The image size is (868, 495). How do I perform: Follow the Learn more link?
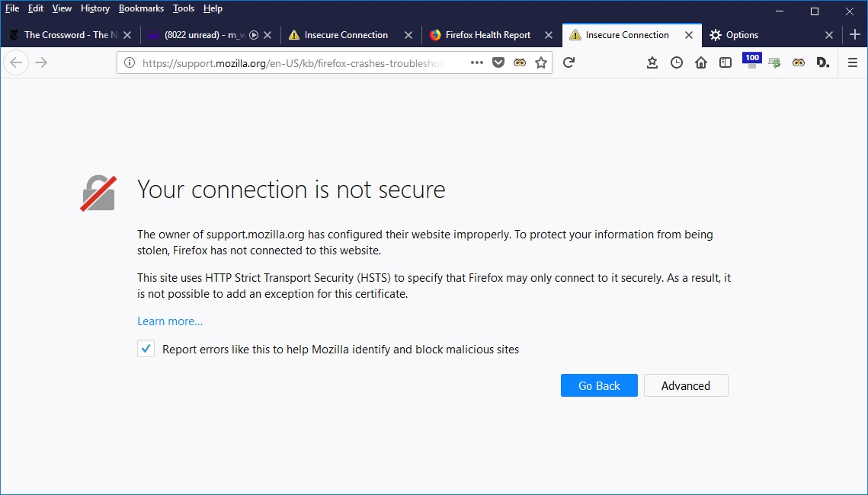point(170,321)
